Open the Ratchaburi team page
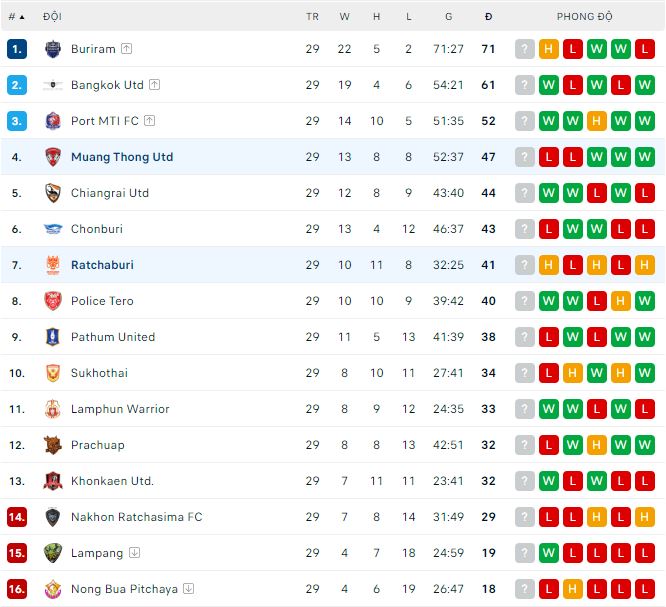This screenshot has width=666, height=607. pos(102,265)
